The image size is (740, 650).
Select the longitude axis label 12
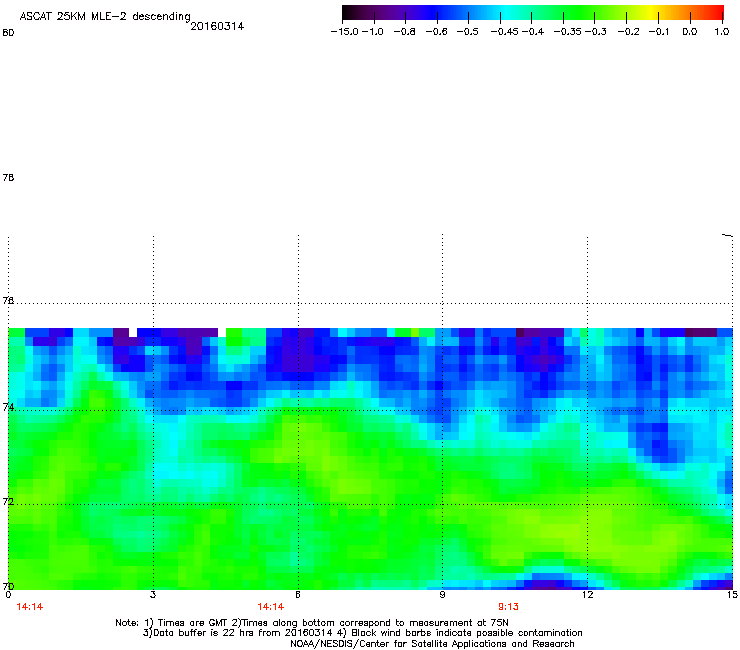pyautogui.click(x=587, y=595)
